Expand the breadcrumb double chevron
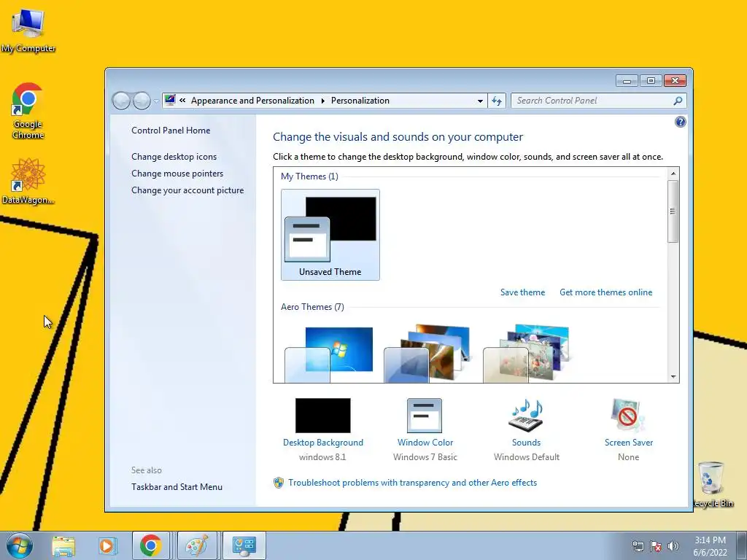Viewport: 747px width, 560px height. coord(182,101)
